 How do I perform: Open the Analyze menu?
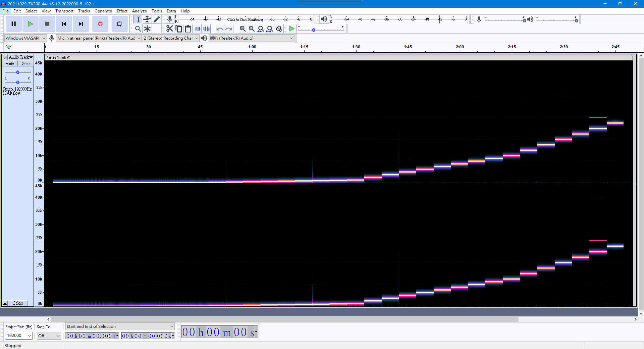click(140, 11)
